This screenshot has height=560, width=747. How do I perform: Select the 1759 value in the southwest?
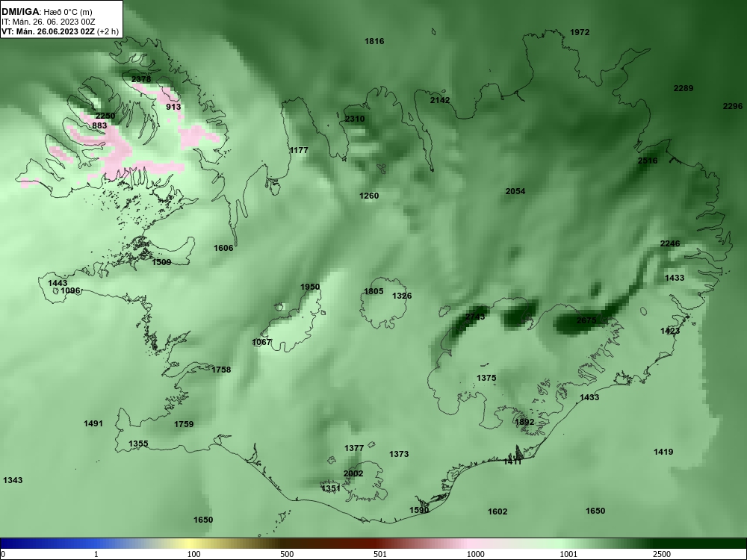(x=184, y=424)
